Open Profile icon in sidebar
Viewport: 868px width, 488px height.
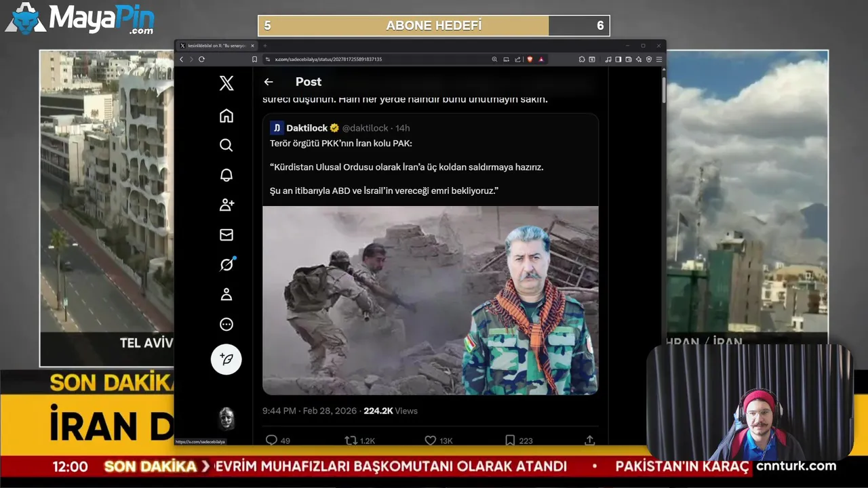pyautogui.click(x=226, y=294)
